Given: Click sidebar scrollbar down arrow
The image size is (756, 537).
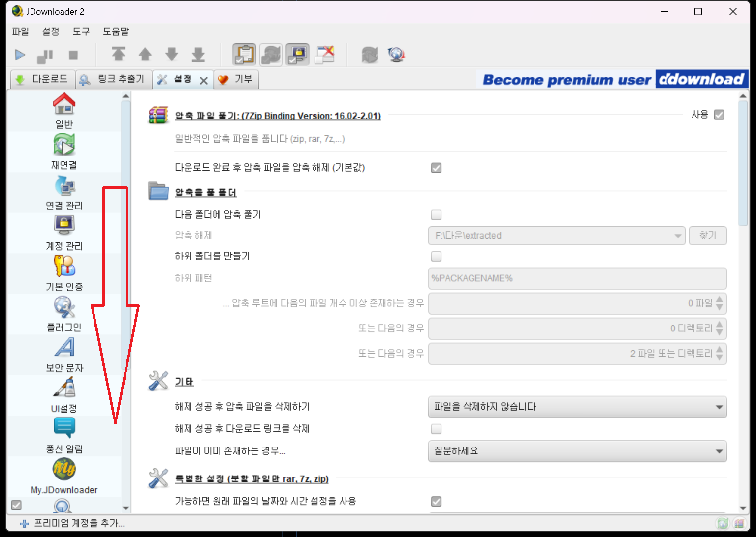Looking at the screenshot, I should (126, 508).
